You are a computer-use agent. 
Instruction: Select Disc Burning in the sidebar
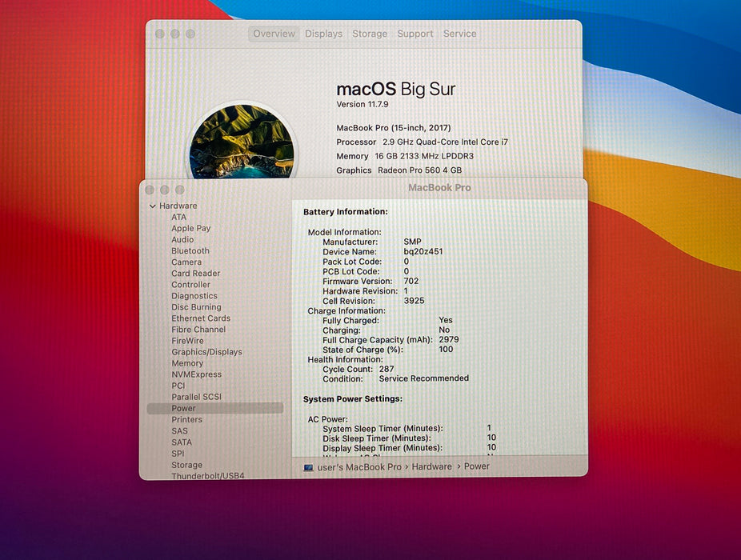tap(196, 307)
